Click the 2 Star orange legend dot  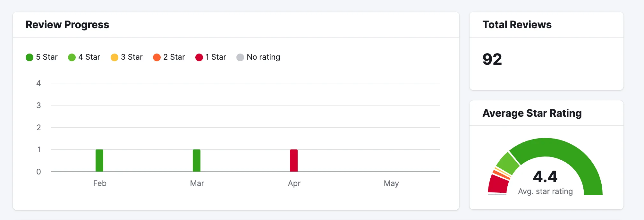(157, 57)
